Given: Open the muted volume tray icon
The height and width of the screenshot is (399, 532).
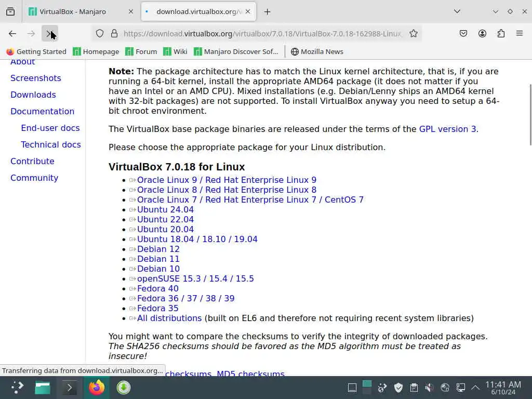Looking at the screenshot, I should pos(429,388).
